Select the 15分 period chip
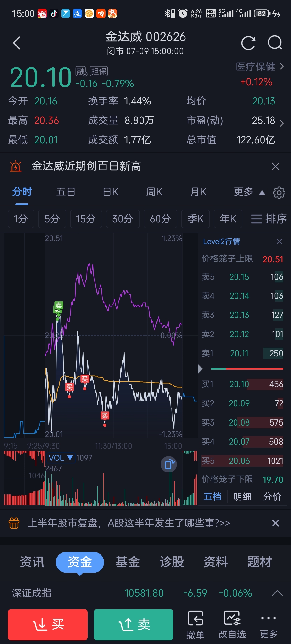This screenshot has height=644, width=291. click(86, 219)
